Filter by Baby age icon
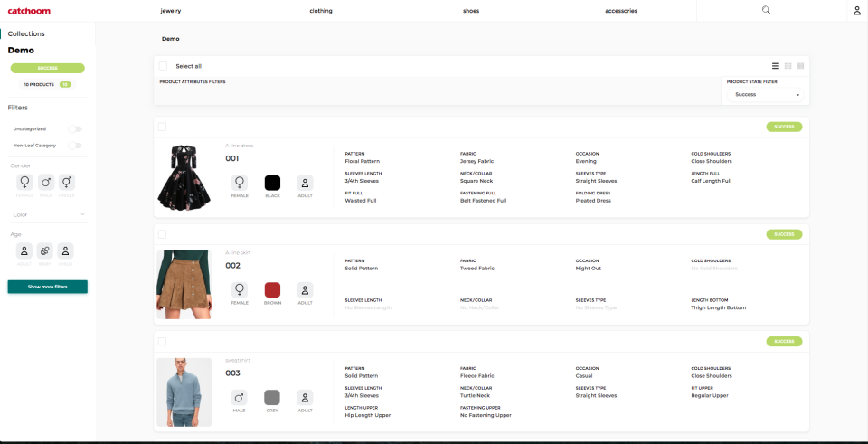Screen dimensions: 868x444 click(x=45, y=250)
